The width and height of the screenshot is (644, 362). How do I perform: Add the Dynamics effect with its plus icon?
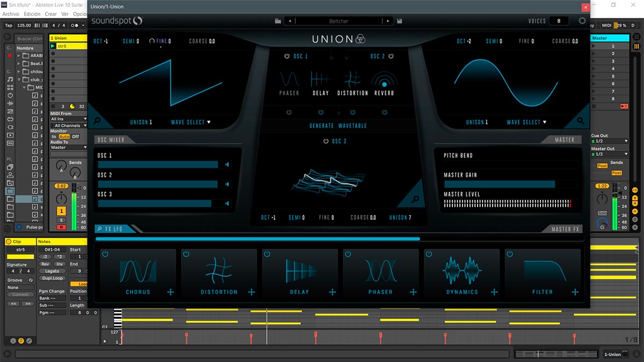pos(494,292)
